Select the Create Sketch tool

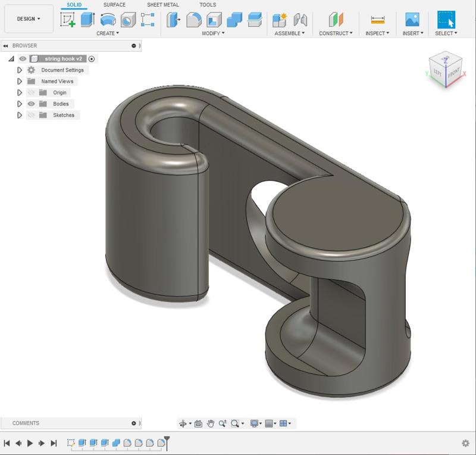tap(68, 20)
